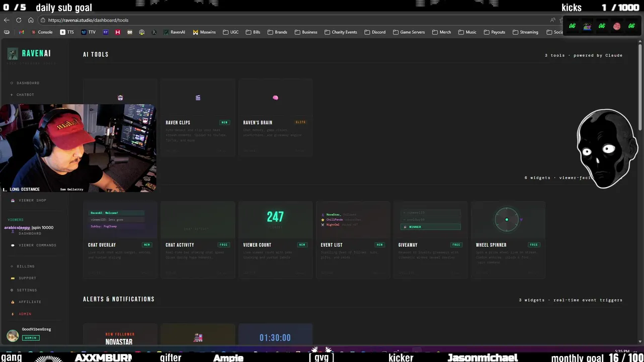Click the Support sidebar icon
Screen dimensions: 644x362
click(x=13, y=278)
